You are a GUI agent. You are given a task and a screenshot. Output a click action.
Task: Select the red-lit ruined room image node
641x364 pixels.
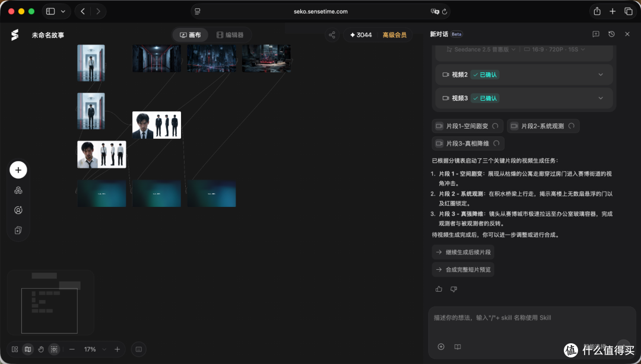click(266, 59)
